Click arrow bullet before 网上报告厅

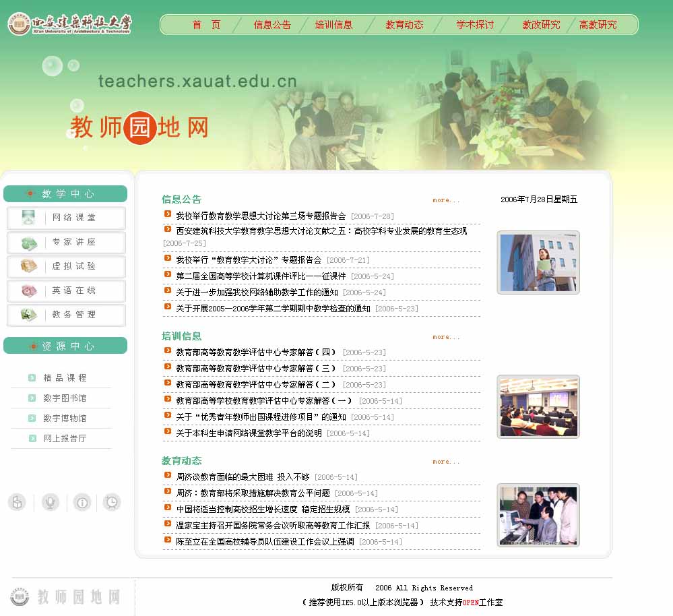(32, 438)
